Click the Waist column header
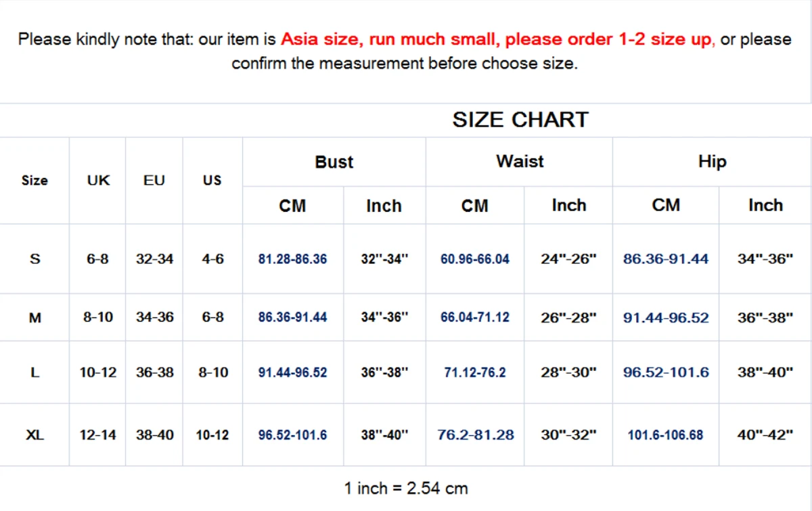 click(519, 161)
